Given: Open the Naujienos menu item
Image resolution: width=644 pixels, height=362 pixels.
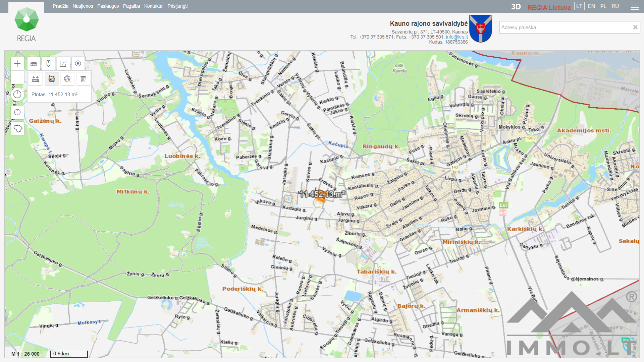Looking at the screenshot, I should pyautogui.click(x=83, y=6).
